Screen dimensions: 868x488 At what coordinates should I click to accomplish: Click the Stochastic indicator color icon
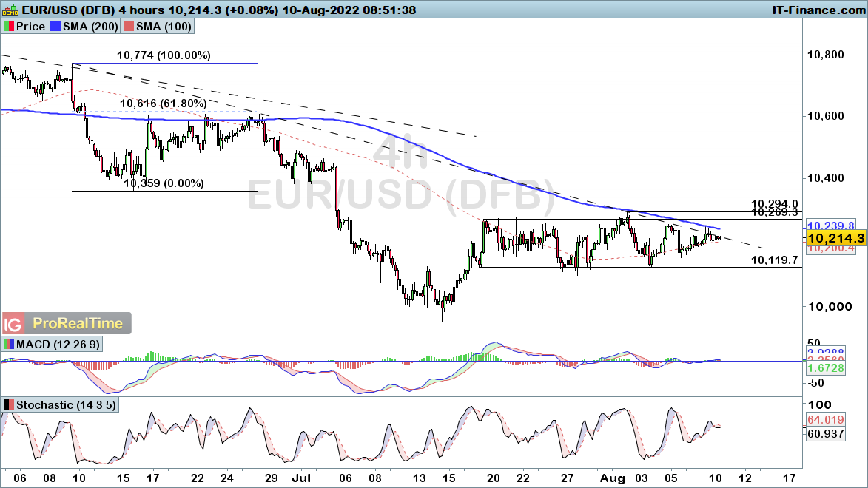click(8, 405)
